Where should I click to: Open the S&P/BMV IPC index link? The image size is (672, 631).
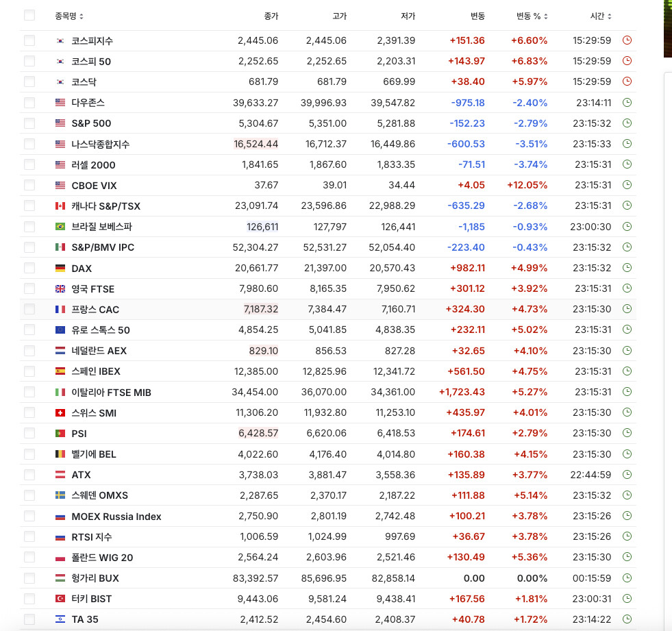pos(103,247)
